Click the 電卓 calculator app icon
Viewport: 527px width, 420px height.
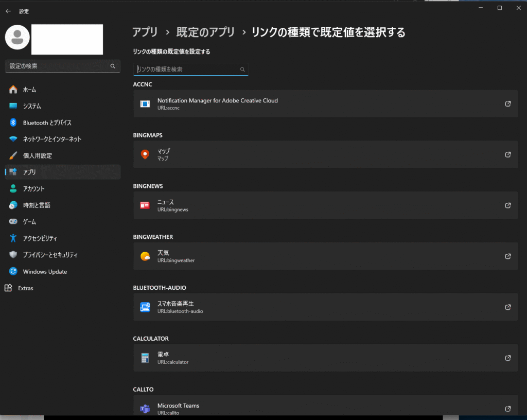[x=145, y=358]
